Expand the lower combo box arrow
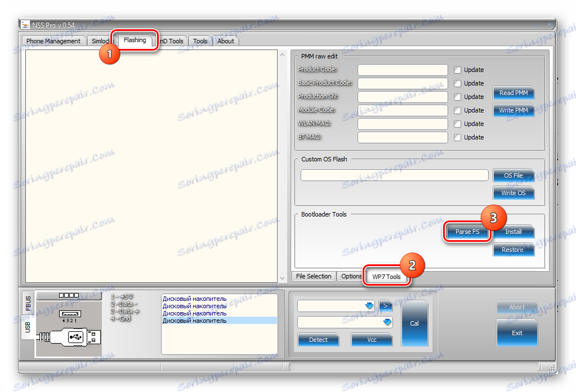Image resolution: width=576 pixels, height=392 pixels. (387, 322)
